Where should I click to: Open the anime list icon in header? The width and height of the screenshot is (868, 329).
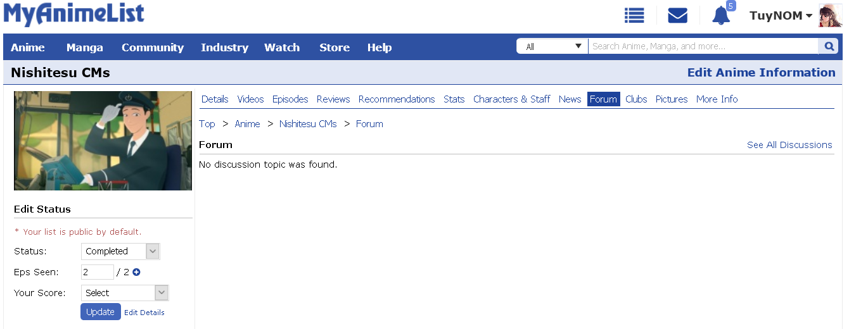[x=634, y=16]
